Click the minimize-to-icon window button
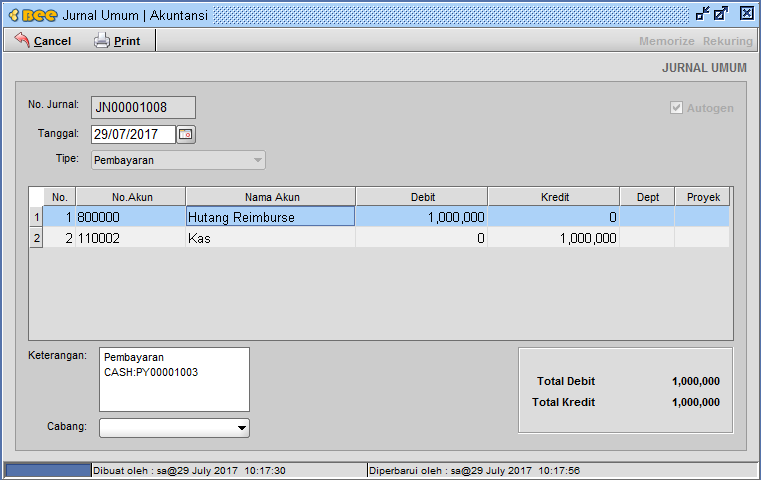The width and height of the screenshot is (761, 480). click(x=702, y=14)
